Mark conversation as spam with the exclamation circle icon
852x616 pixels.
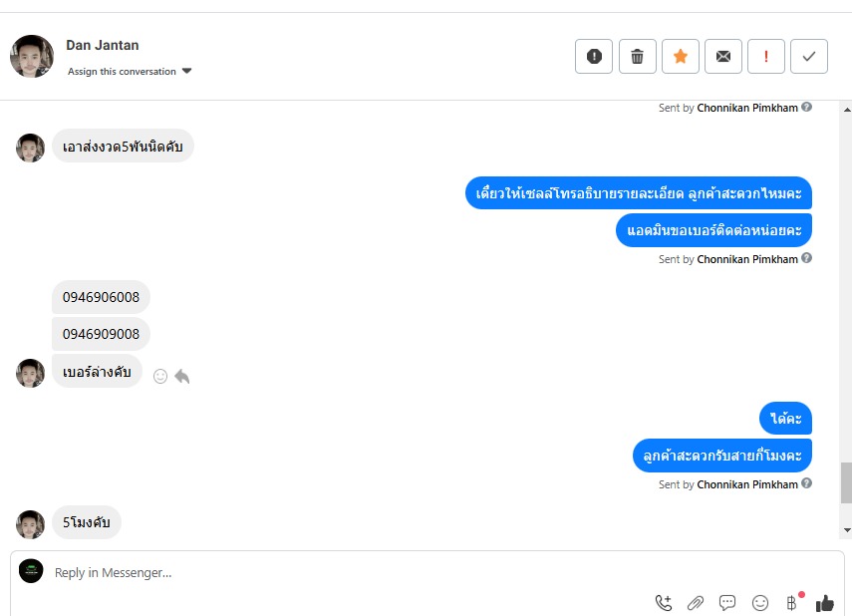tap(594, 56)
